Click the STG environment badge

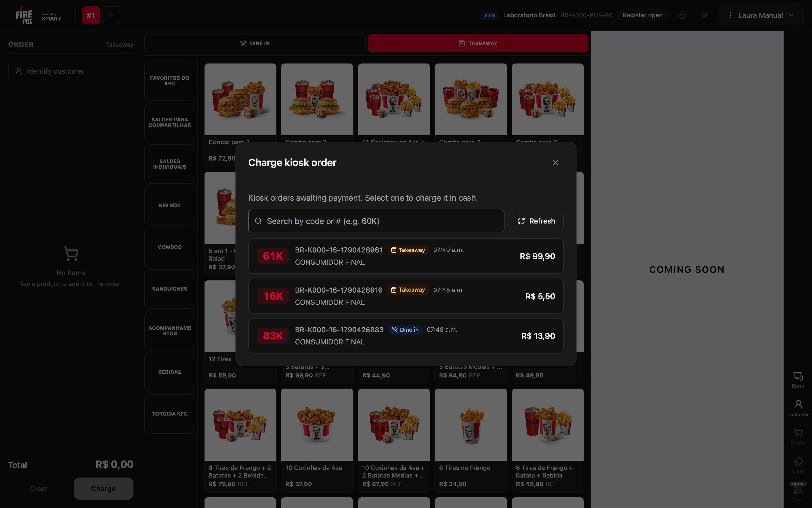[x=489, y=15]
